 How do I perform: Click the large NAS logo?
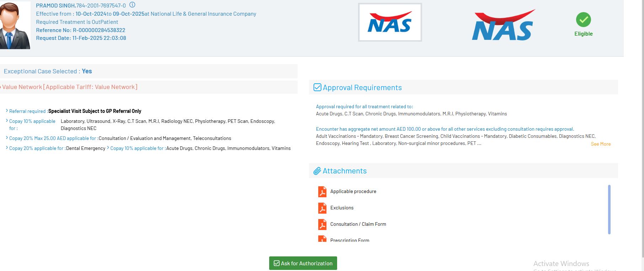pyautogui.click(x=503, y=25)
